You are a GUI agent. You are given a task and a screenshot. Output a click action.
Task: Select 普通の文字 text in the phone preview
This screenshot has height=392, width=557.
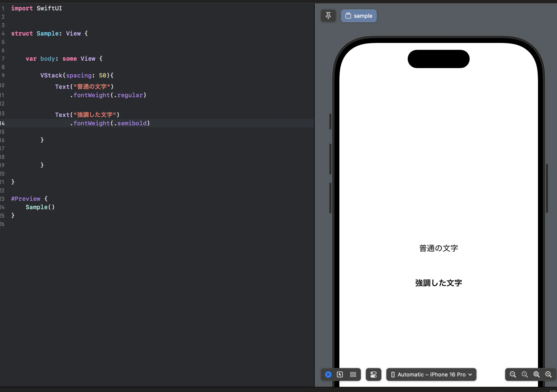pyautogui.click(x=438, y=248)
